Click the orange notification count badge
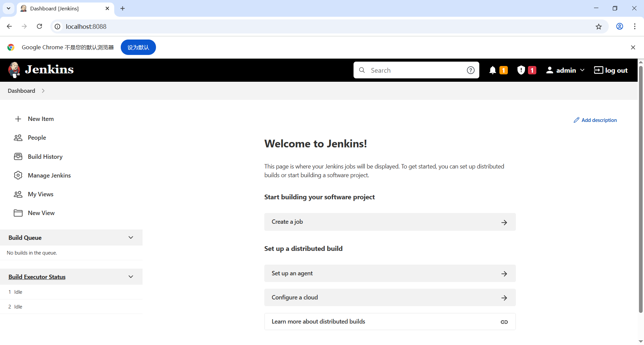644x345 pixels. click(x=503, y=70)
